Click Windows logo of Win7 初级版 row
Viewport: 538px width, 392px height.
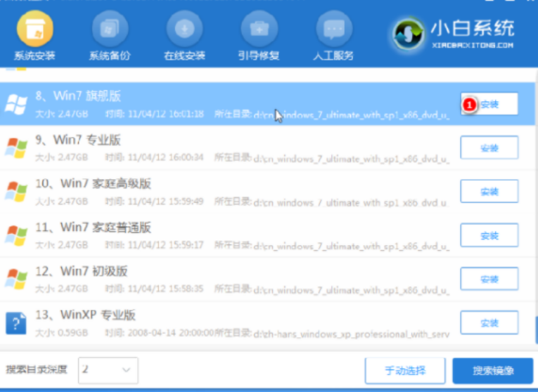tap(15, 279)
